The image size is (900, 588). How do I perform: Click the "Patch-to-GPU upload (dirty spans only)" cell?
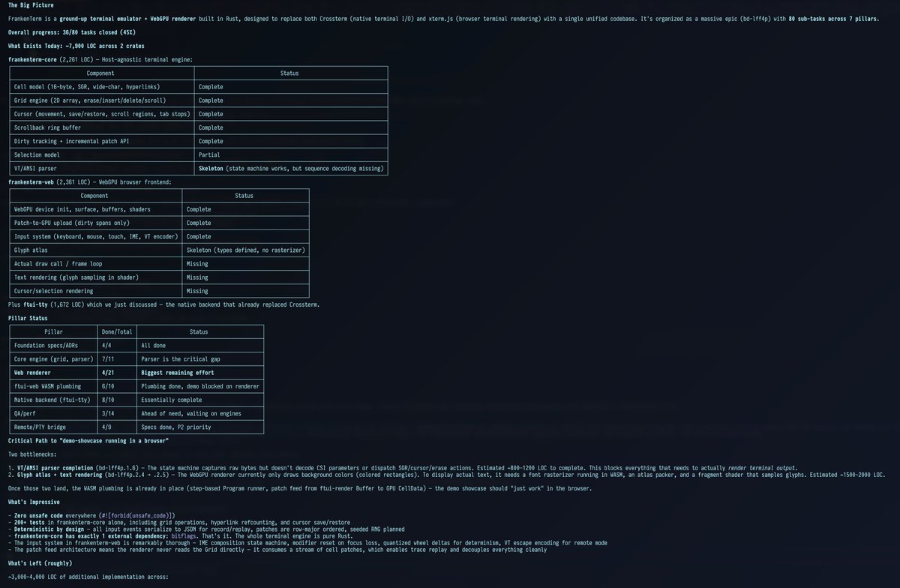(95, 223)
